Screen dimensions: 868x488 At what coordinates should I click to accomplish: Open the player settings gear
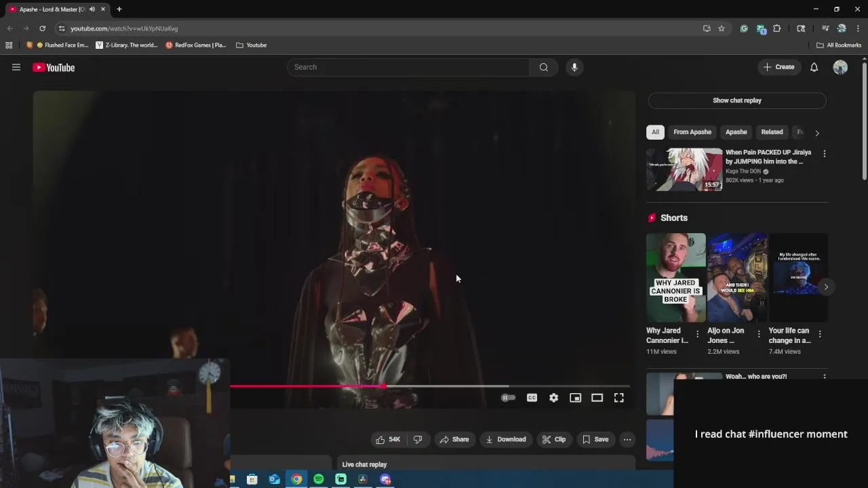pos(553,398)
